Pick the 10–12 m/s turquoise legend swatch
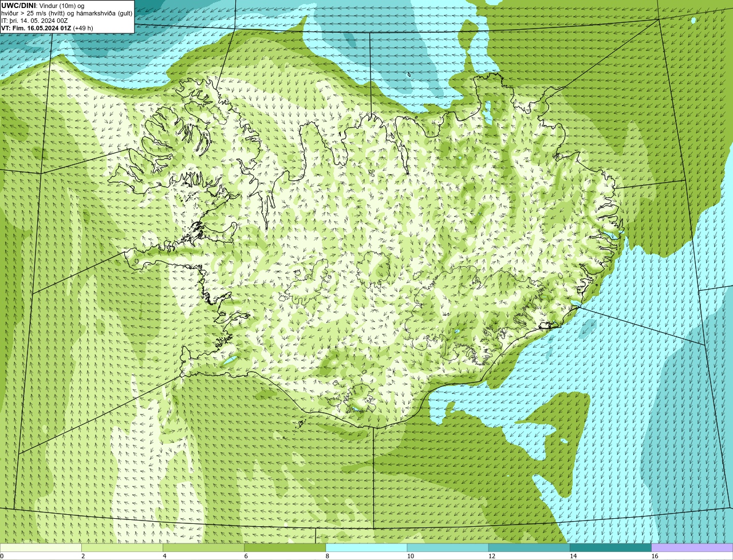 point(448,548)
